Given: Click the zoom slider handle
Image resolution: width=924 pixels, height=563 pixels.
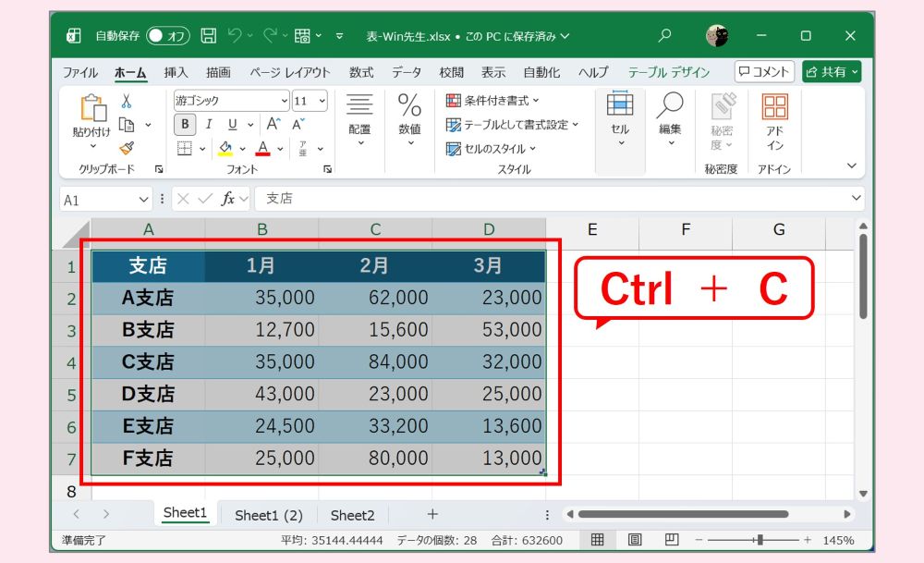Looking at the screenshot, I should click(760, 539).
